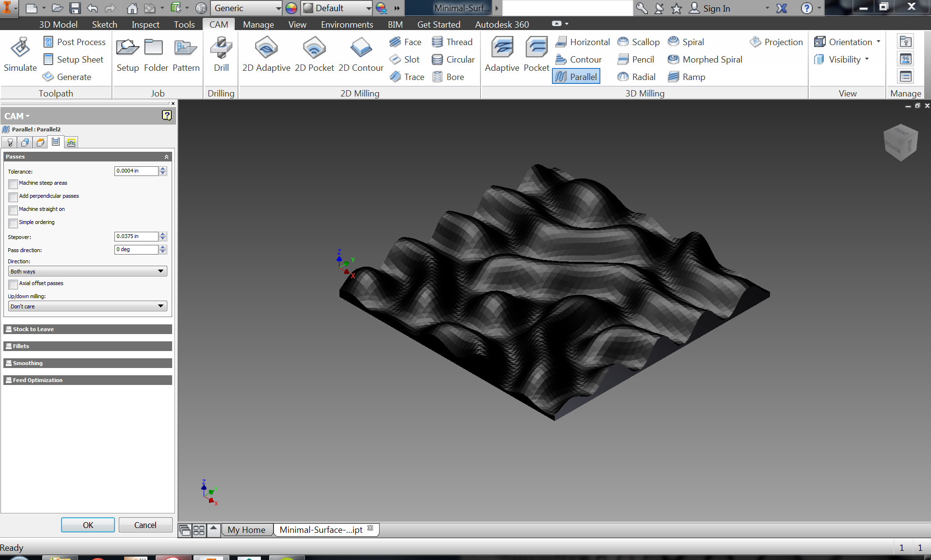
Task: Select the Inspect menu item
Action: (x=144, y=24)
